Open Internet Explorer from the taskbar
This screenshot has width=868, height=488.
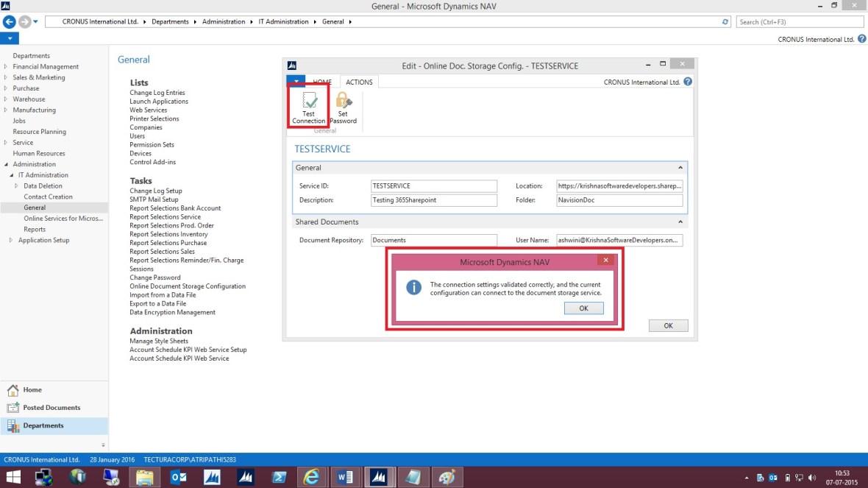pos(311,476)
